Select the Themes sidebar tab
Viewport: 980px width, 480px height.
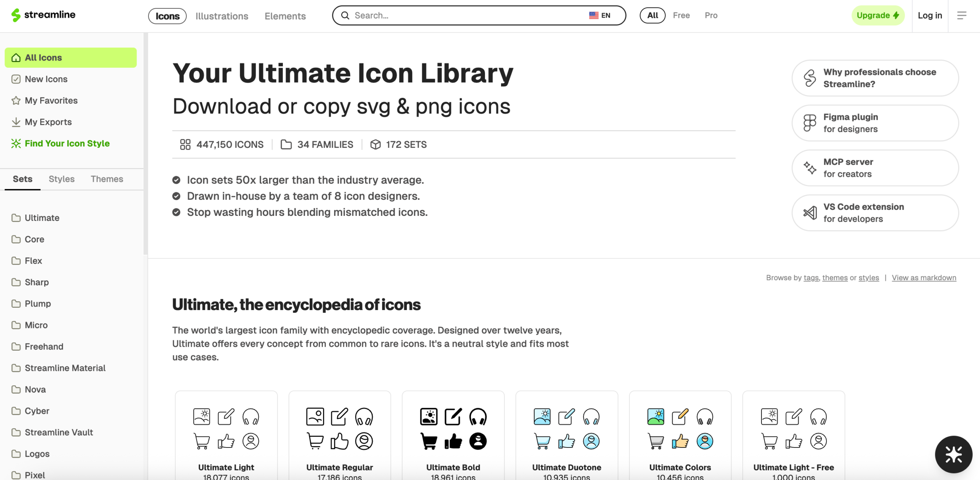[x=107, y=179]
